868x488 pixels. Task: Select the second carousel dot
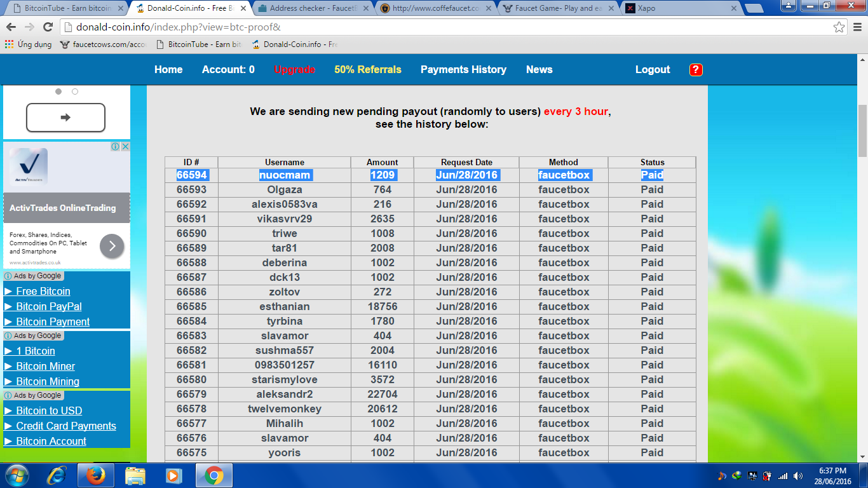click(x=75, y=91)
